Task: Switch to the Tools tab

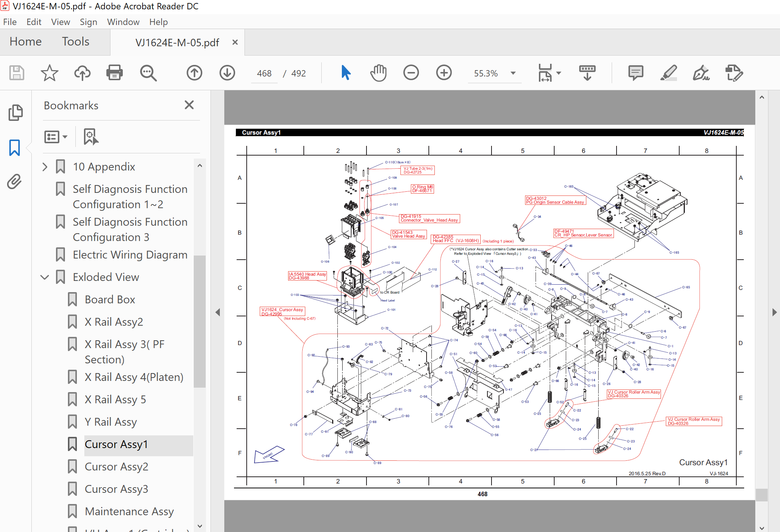Action: pos(76,41)
